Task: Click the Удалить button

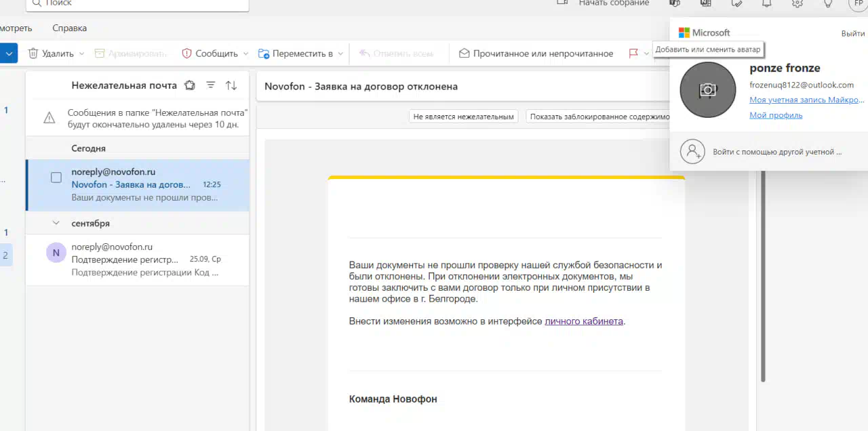Action: coord(51,54)
